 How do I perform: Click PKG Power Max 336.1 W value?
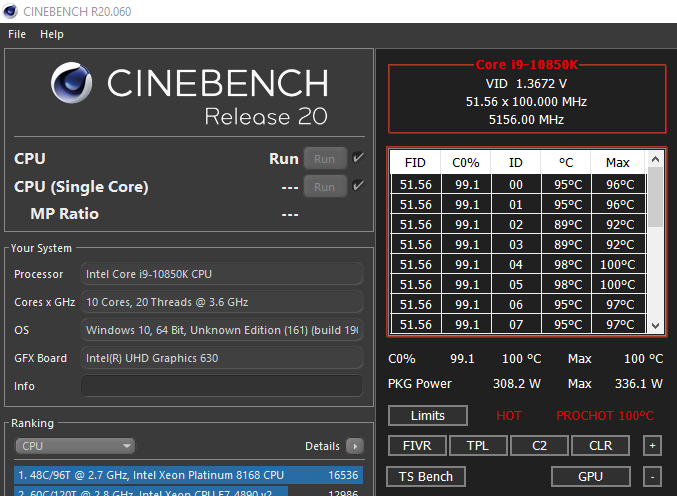[x=639, y=384]
